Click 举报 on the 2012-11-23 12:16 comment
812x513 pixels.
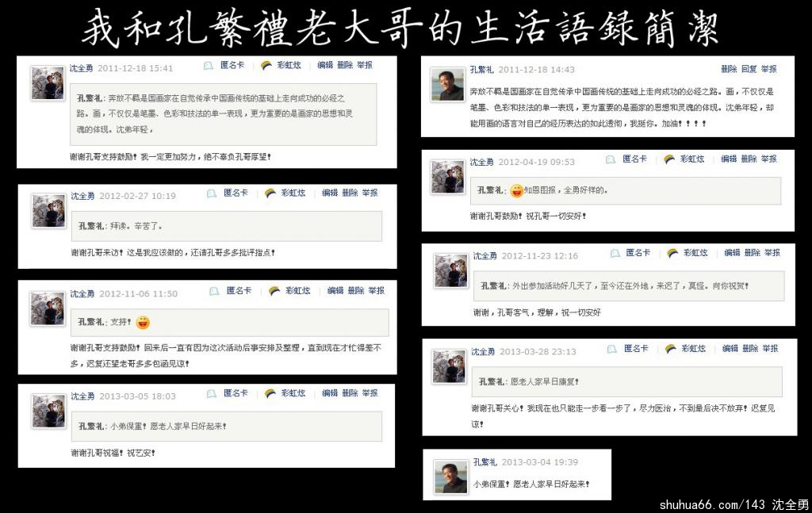[772, 253]
